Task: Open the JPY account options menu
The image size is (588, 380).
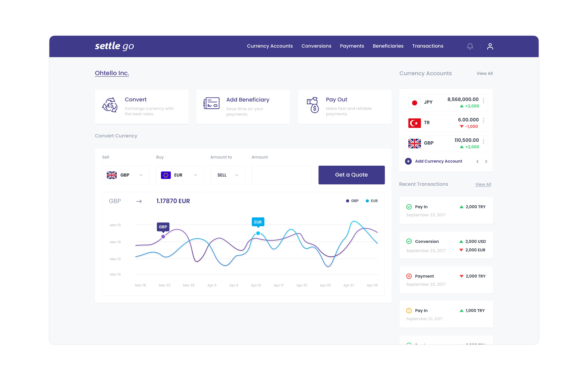Action: click(x=483, y=101)
